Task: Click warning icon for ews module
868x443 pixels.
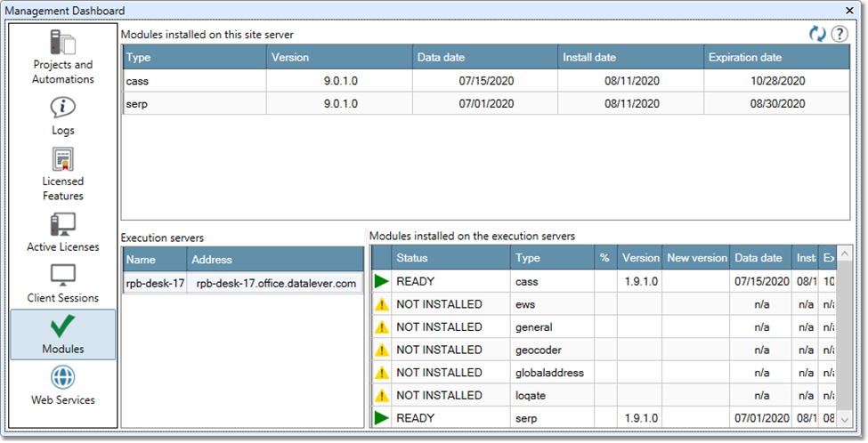Action: point(382,304)
